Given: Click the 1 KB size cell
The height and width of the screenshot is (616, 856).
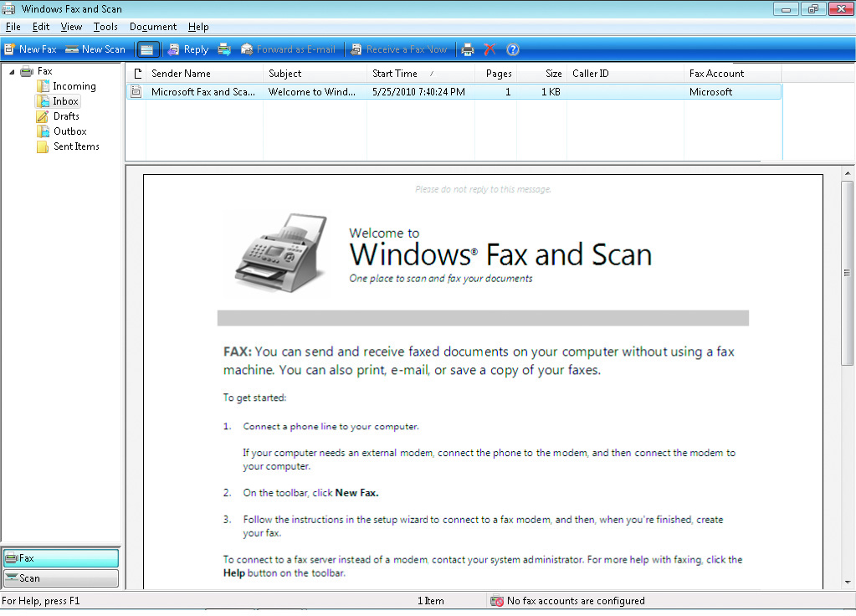Looking at the screenshot, I should (551, 92).
